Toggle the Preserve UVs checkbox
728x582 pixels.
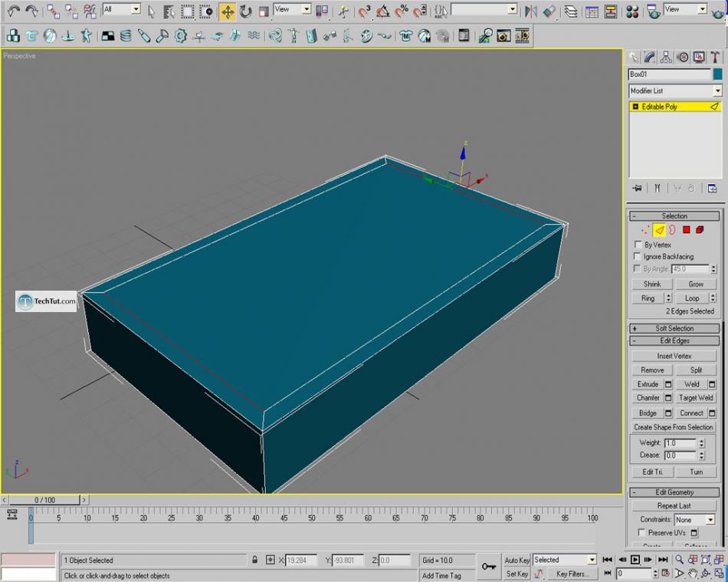(641, 532)
